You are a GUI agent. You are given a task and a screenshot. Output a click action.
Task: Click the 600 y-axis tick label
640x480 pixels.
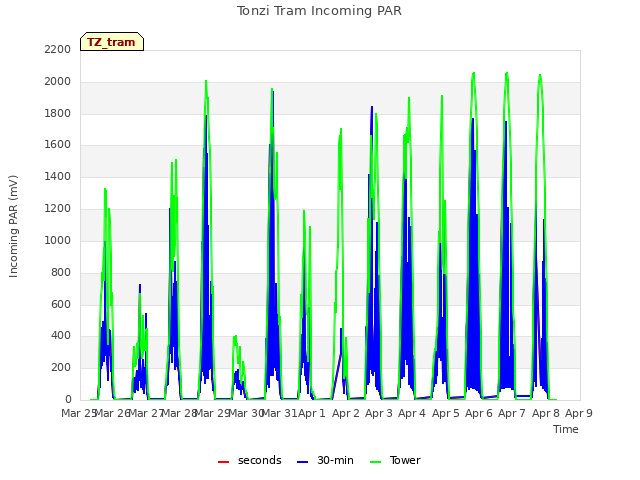[61, 304]
